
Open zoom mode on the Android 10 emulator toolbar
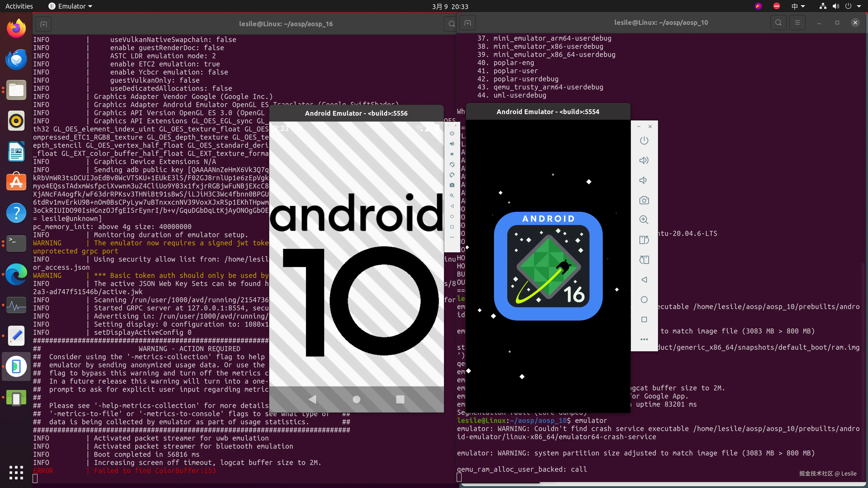tap(452, 195)
